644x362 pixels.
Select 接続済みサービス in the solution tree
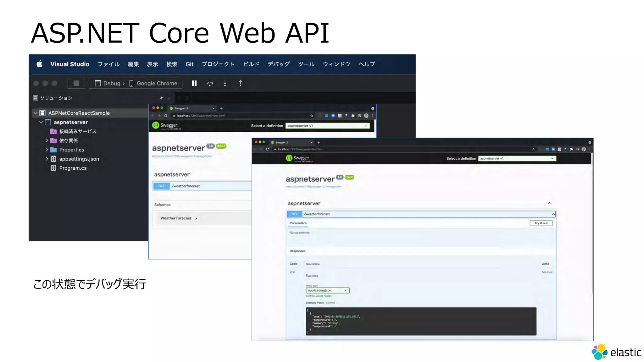[78, 131]
